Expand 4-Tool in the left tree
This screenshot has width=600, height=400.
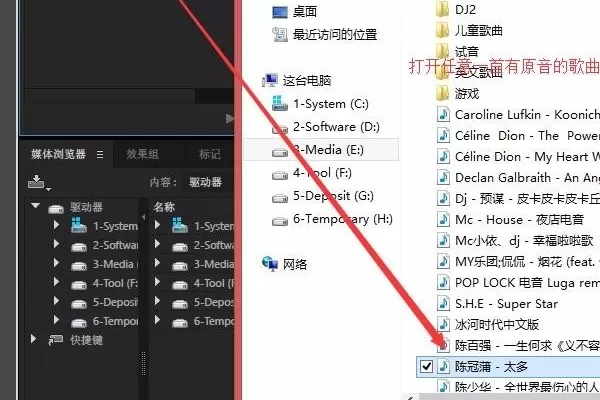[56, 282]
